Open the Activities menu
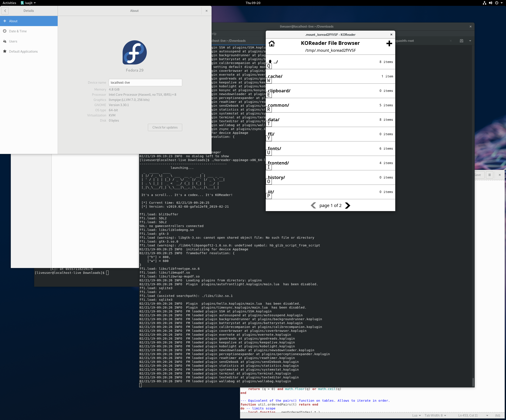506x420 pixels. click(x=9, y=3)
